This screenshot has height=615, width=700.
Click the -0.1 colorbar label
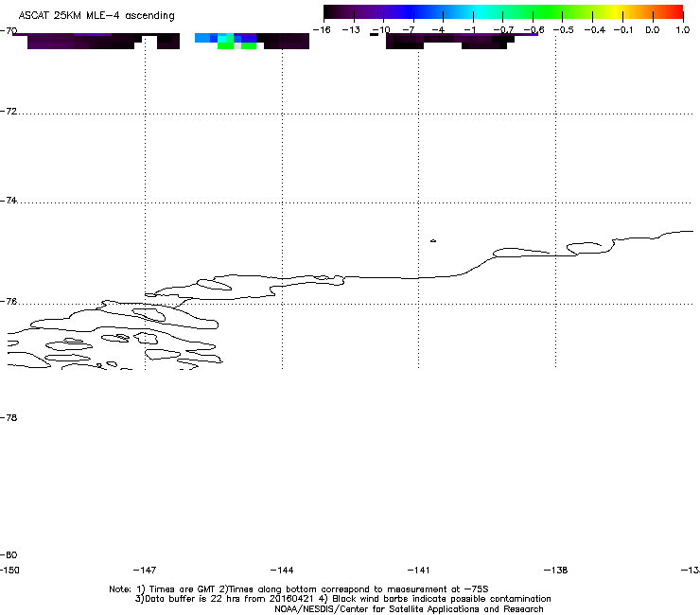coord(623,30)
